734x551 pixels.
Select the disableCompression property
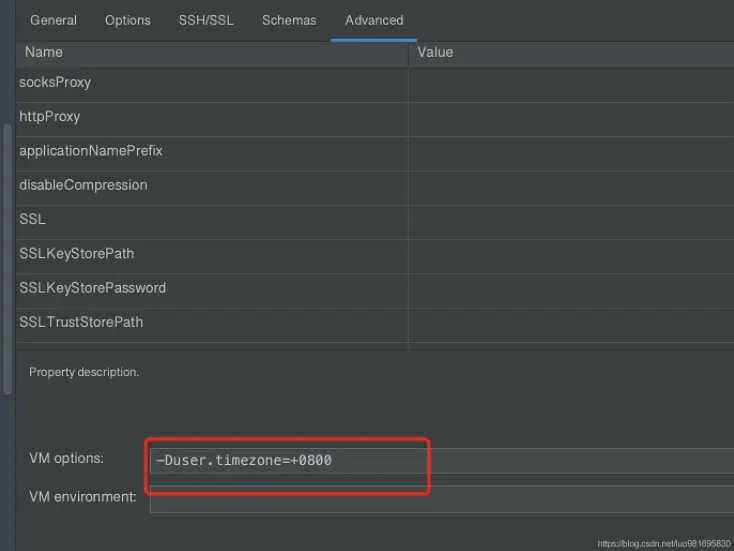[83, 185]
